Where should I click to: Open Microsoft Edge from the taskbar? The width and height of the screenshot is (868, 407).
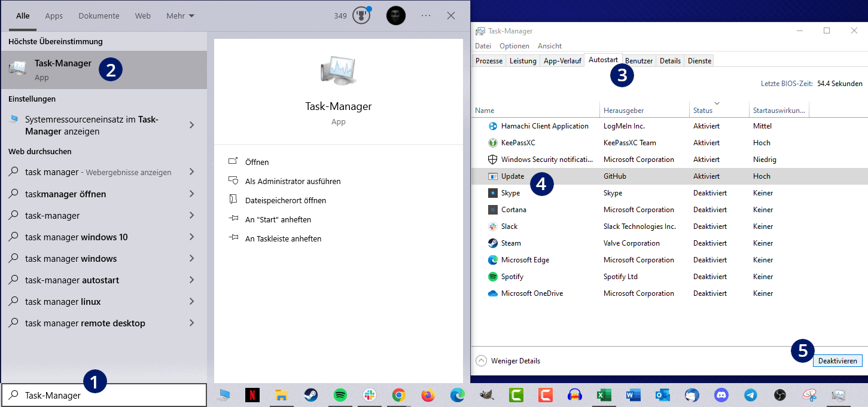pyautogui.click(x=458, y=395)
